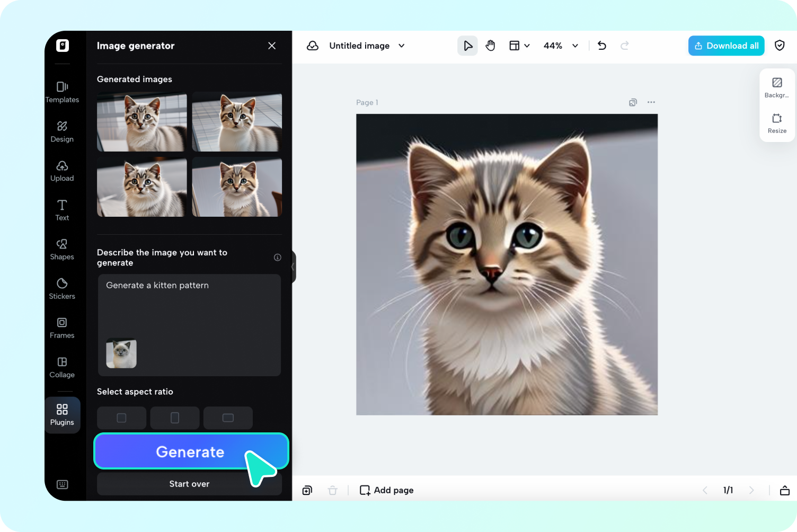Select the second generated kitten image
The width and height of the screenshot is (797, 532).
237,122
